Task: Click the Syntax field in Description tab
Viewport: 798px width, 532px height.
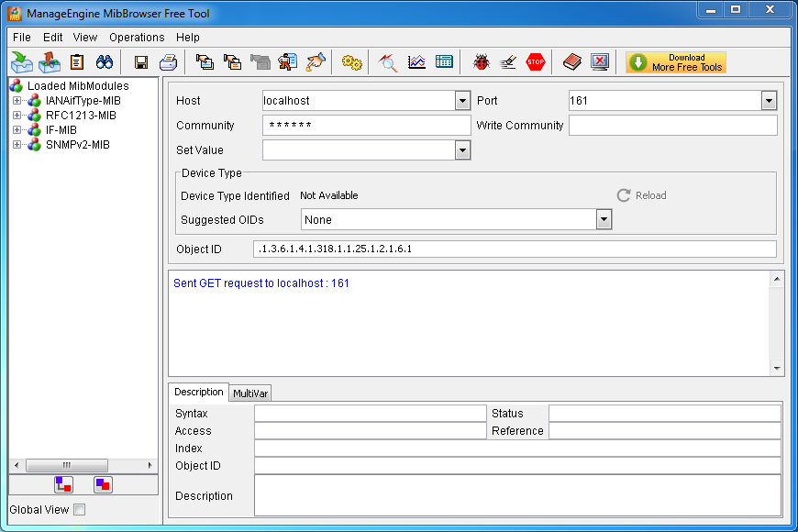Action: pos(370,414)
